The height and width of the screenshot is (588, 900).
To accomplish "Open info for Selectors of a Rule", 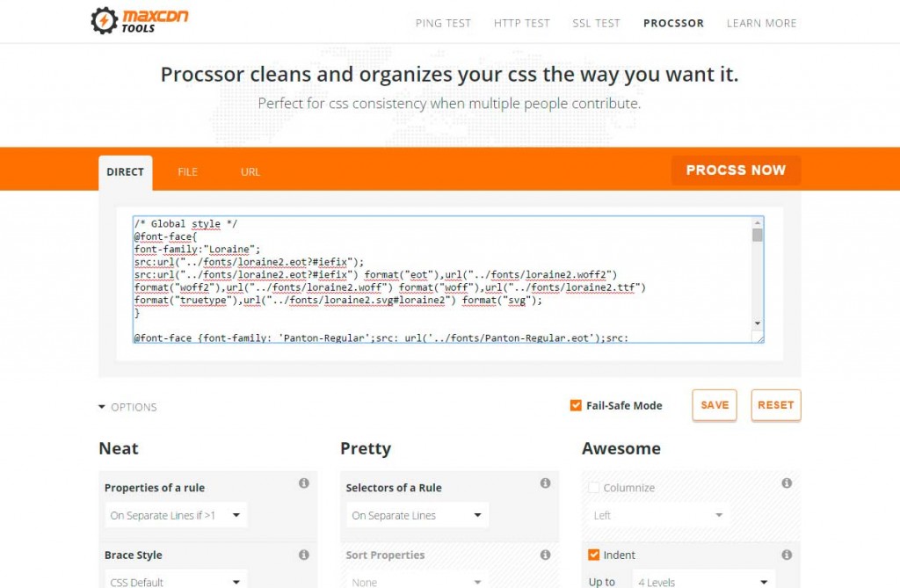I will click(545, 483).
